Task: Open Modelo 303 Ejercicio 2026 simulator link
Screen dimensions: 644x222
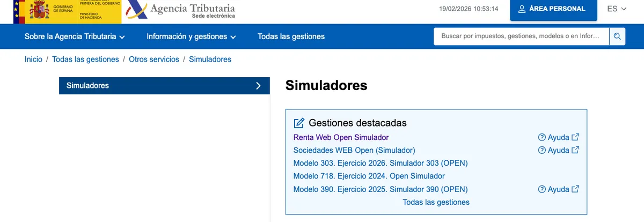Action: tap(380, 163)
